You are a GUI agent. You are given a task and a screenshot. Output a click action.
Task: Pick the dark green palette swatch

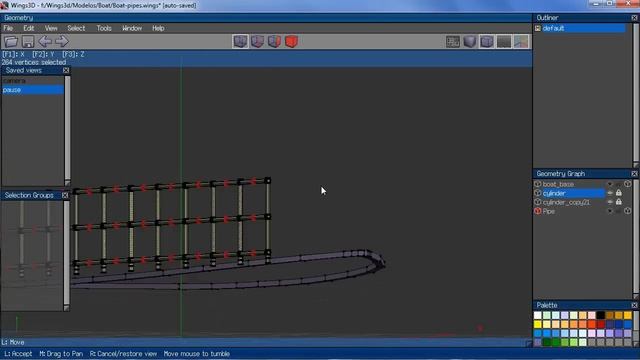pyautogui.click(x=547, y=342)
